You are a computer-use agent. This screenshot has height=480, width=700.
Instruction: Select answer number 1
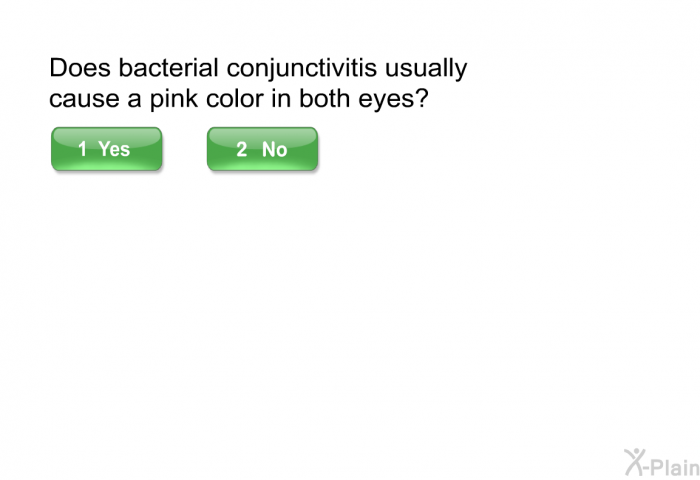107,149
